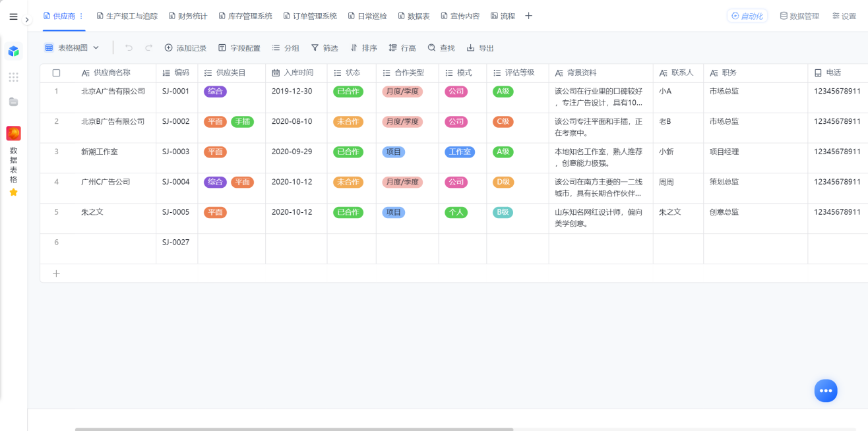Image resolution: width=868 pixels, height=431 pixels.
Task: Open the folder icon in sidebar
Action: [13, 101]
